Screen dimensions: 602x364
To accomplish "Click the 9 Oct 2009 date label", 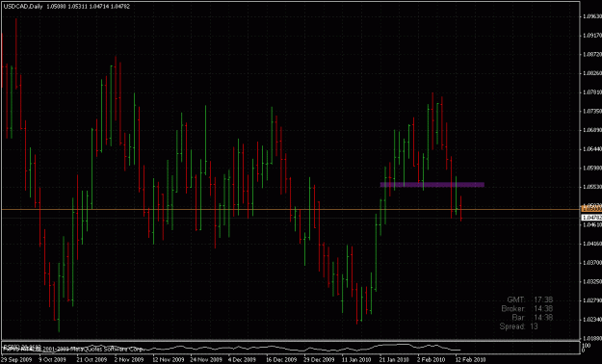I will (52, 360).
